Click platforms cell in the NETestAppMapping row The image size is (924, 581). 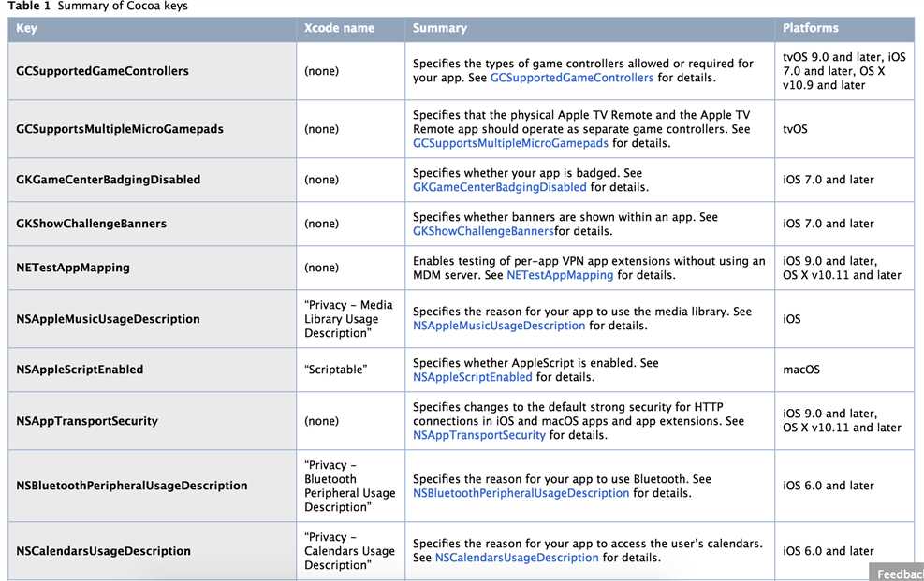click(844, 268)
